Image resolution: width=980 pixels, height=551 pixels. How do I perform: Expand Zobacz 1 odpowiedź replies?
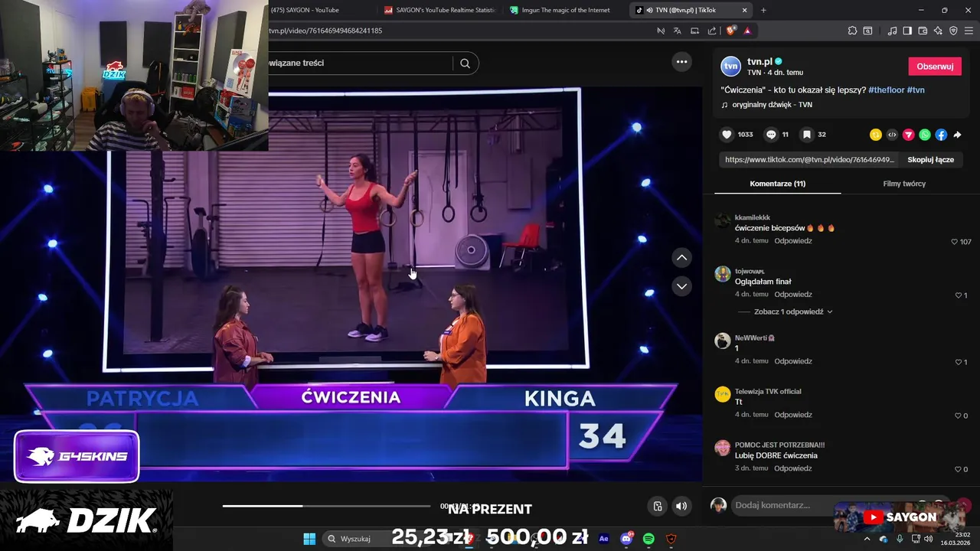pyautogui.click(x=793, y=312)
